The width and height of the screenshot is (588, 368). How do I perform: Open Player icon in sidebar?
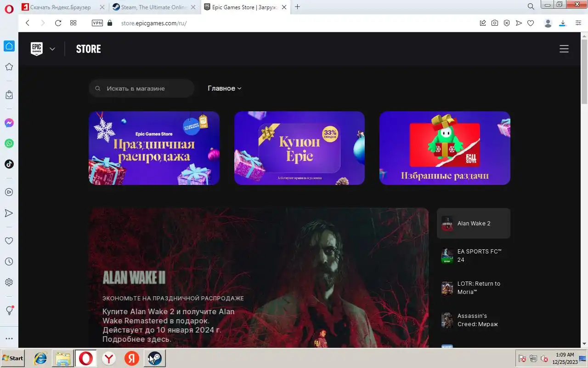coord(9,192)
